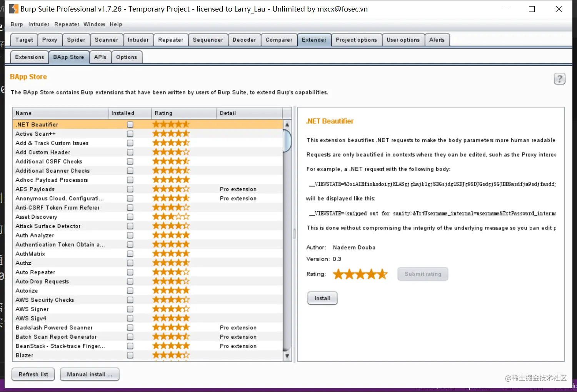Viewport: 577px width, 392px height.
Task: Select the Authz row
Action: (x=148, y=263)
